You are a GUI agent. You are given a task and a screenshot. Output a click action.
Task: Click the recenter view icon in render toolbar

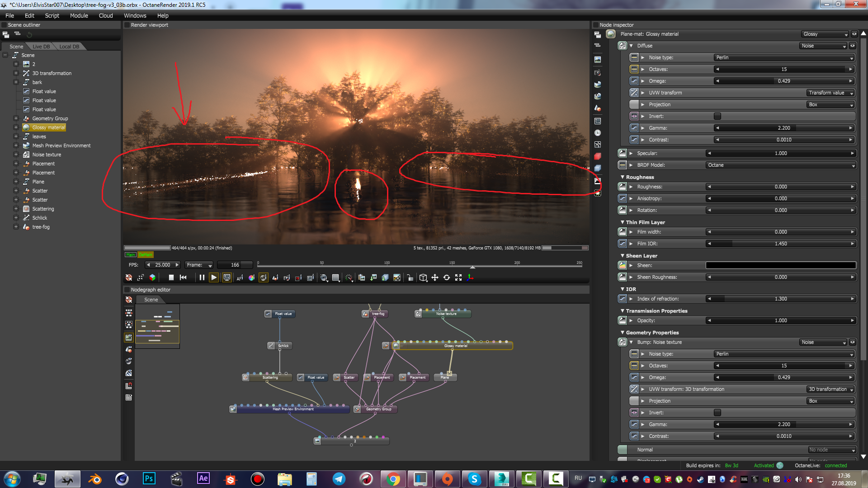point(129,277)
